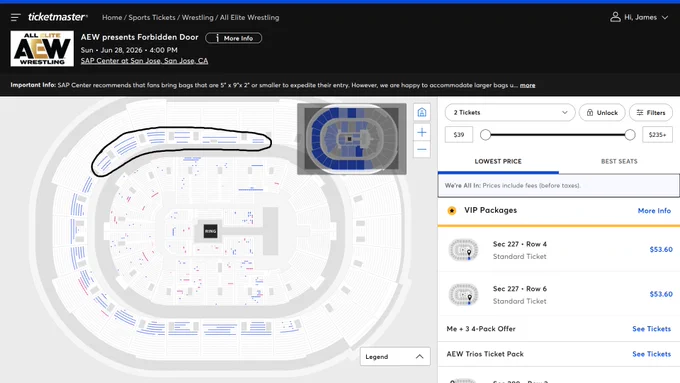Screen dimensions: 680x383
Task: Click the $235+ maximum price field
Action: (657, 134)
